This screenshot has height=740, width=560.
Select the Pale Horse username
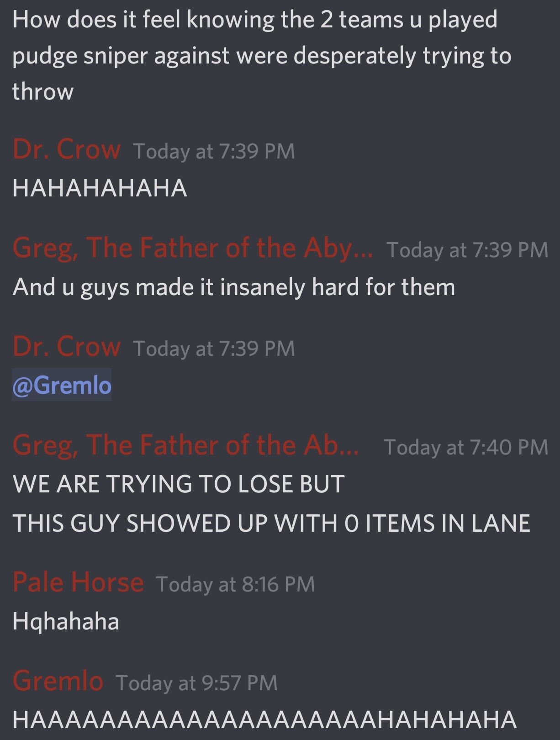pos(78,582)
